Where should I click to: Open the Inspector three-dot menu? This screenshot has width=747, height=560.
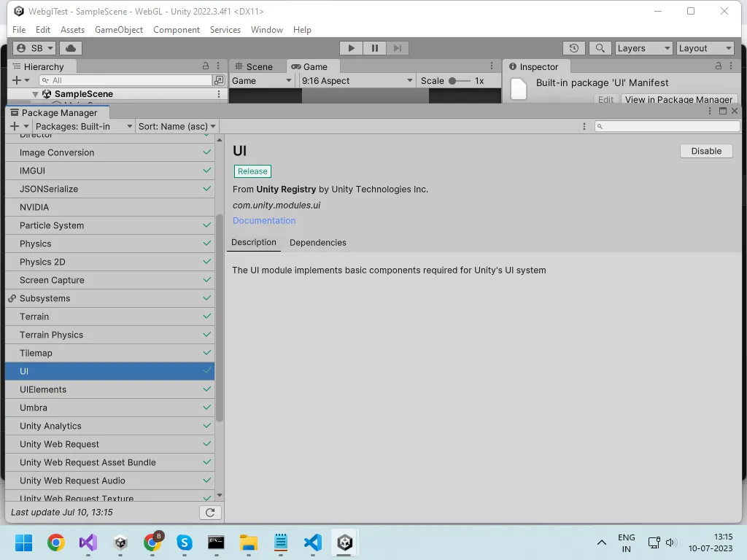731,66
